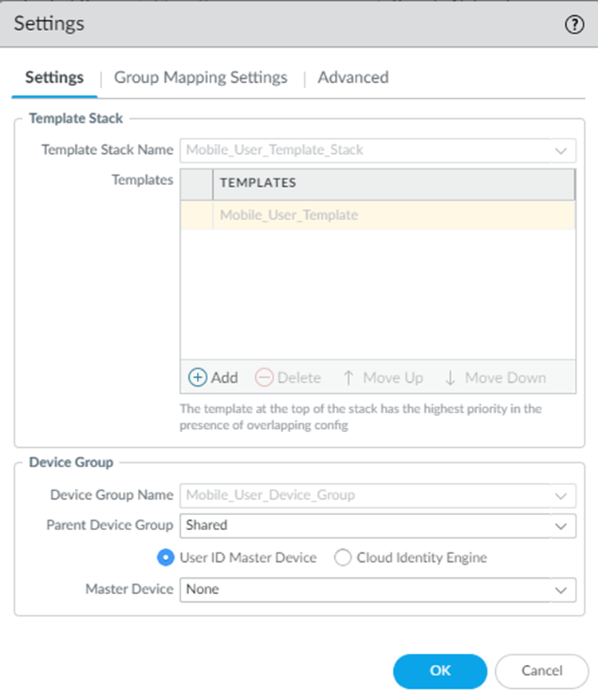Switch to the Advanced tab
This screenshot has width=598, height=700.
353,77
